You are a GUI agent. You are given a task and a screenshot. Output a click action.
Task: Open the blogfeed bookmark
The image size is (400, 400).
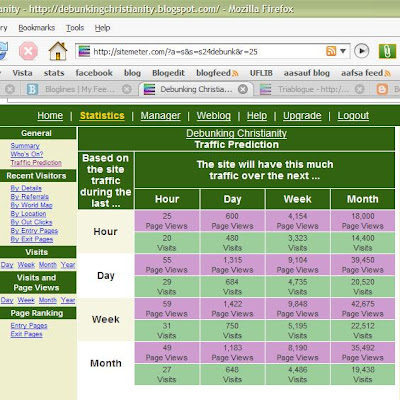(x=213, y=73)
